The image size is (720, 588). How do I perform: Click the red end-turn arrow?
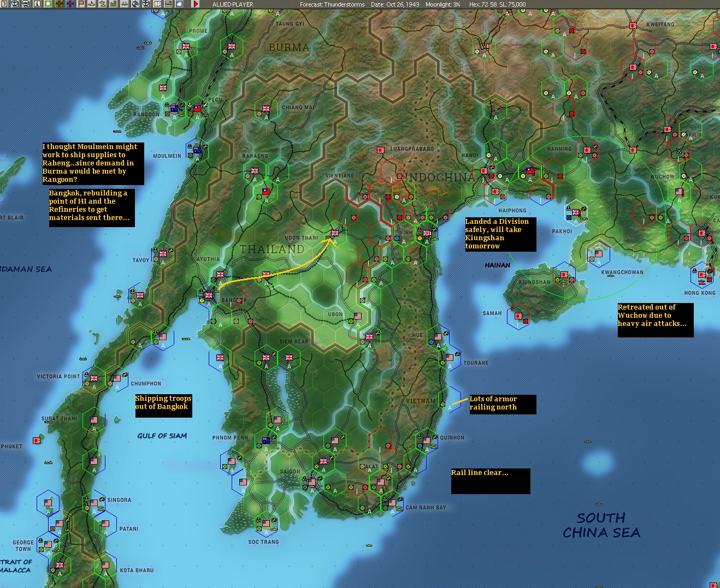[x=196, y=4]
